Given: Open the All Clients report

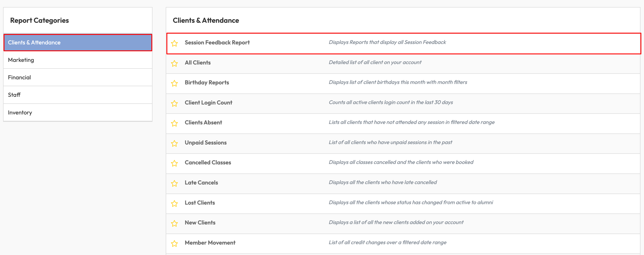Looking at the screenshot, I should point(197,63).
